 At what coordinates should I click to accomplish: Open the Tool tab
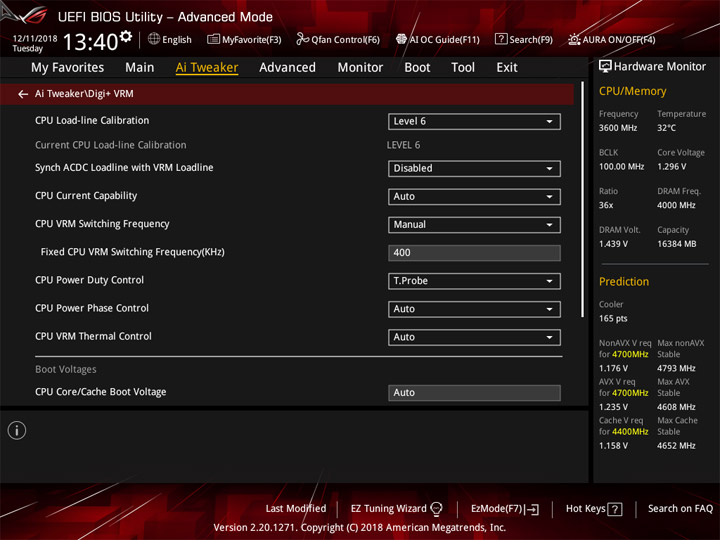click(463, 68)
